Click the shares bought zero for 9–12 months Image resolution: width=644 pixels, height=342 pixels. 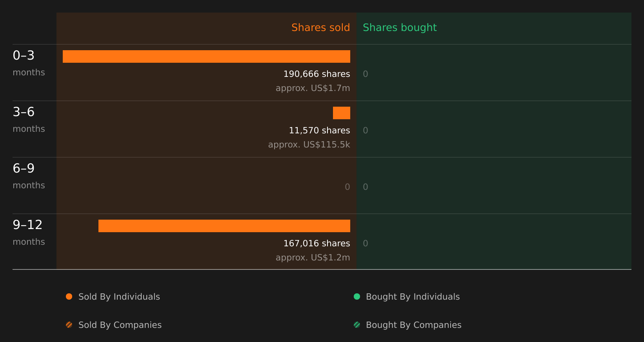(x=366, y=244)
